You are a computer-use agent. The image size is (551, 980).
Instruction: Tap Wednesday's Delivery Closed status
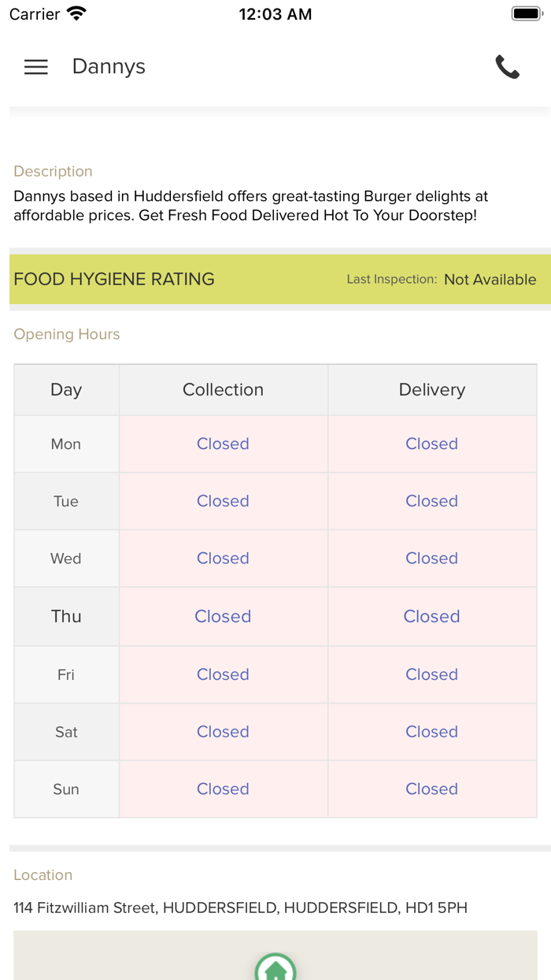point(431,559)
